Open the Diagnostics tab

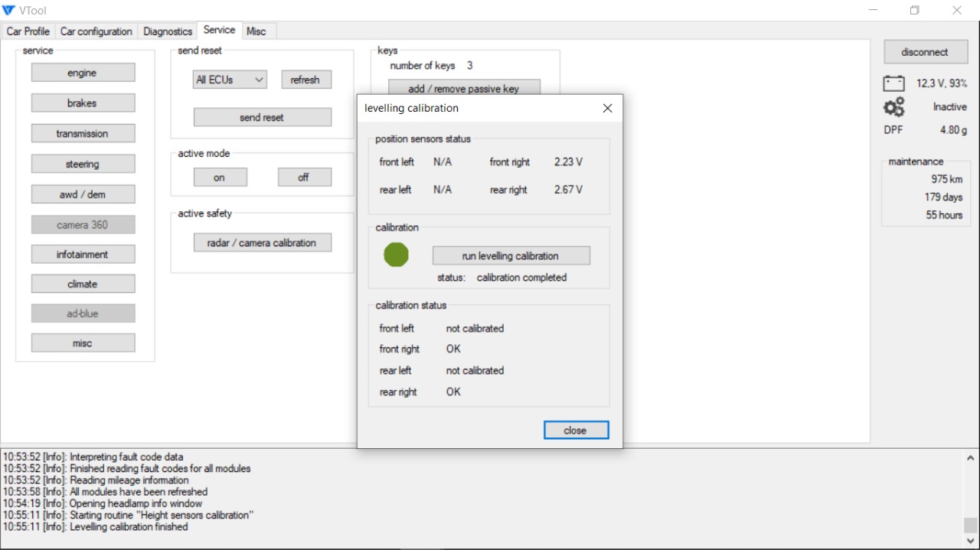168,31
